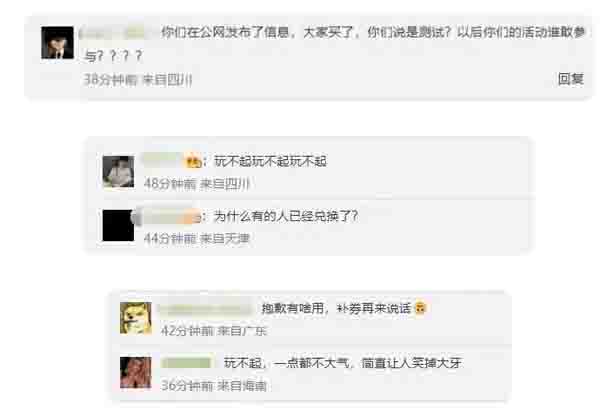Click comment text 玩不起，一点都不大气
The image size is (600, 417).
[x=287, y=363]
